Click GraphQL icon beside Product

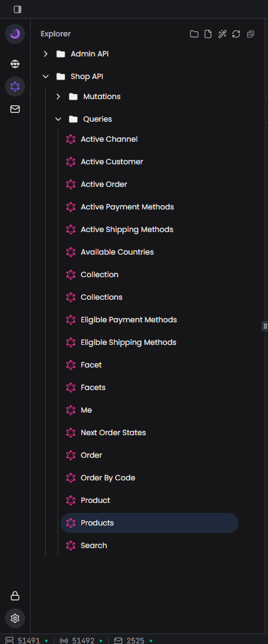coord(71,500)
